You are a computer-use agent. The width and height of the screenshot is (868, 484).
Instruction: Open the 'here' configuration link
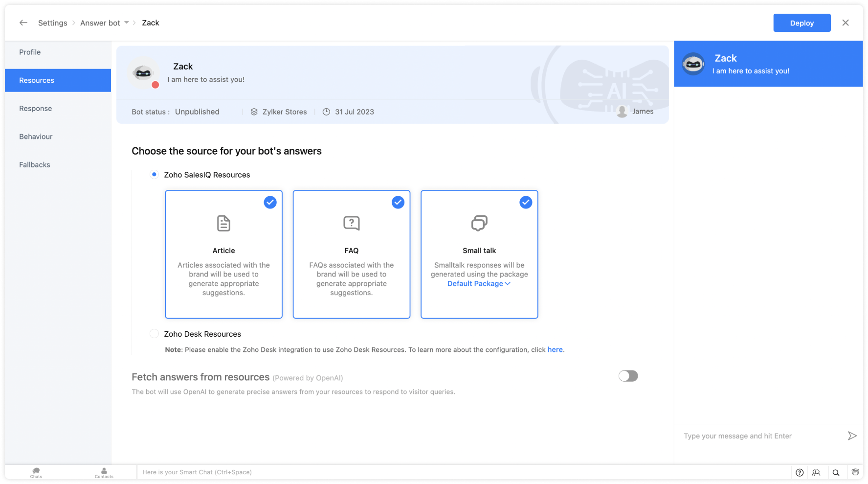coord(555,349)
